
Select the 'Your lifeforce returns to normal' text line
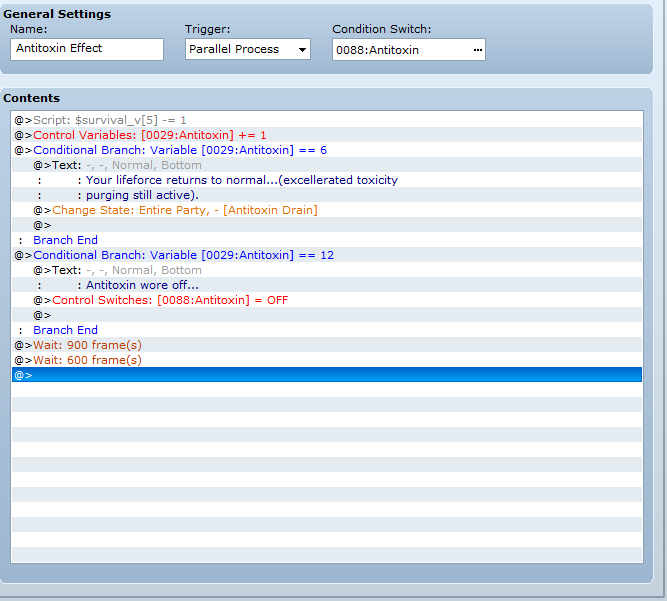(241, 180)
